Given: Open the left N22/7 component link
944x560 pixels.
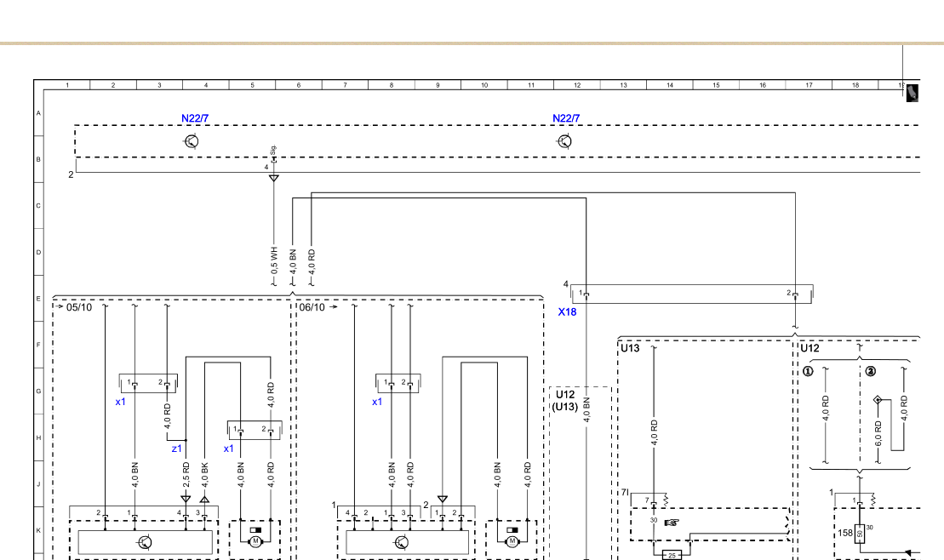Looking at the screenshot, I should 195,118.
